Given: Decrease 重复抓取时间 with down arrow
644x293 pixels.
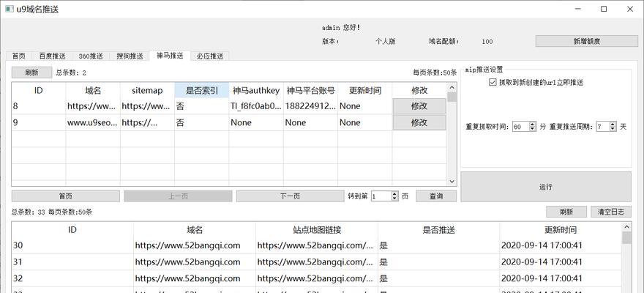Looking at the screenshot, I should 533,130.
